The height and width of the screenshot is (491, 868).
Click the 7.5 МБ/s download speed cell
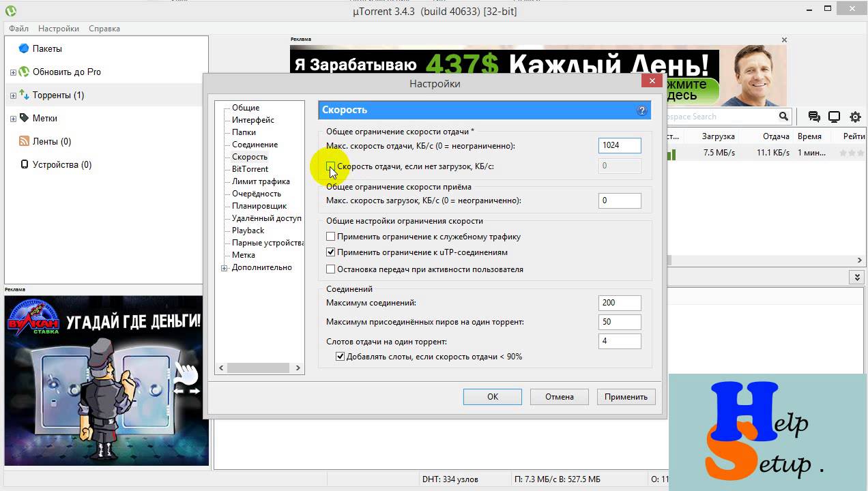pyautogui.click(x=719, y=153)
